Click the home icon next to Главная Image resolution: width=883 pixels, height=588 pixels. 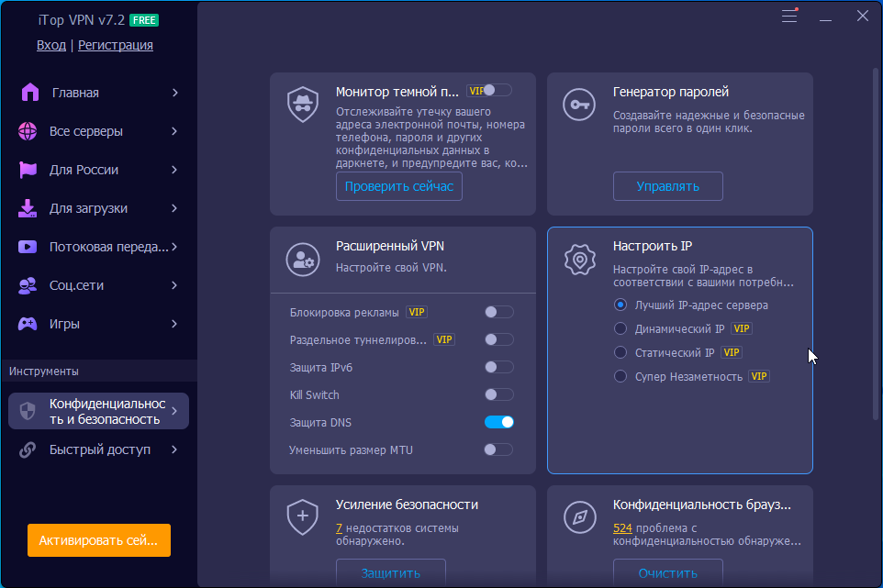pyautogui.click(x=30, y=93)
